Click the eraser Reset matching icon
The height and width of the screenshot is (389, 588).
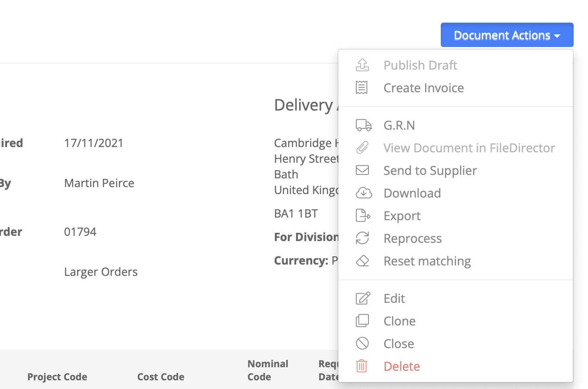point(362,261)
